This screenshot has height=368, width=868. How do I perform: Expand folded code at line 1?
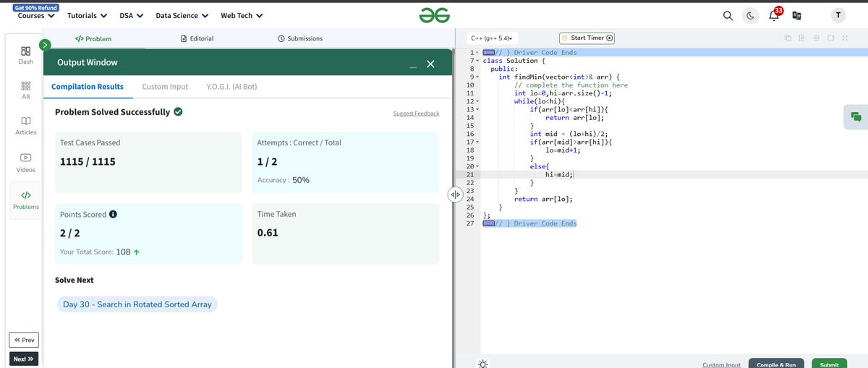[x=477, y=53]
